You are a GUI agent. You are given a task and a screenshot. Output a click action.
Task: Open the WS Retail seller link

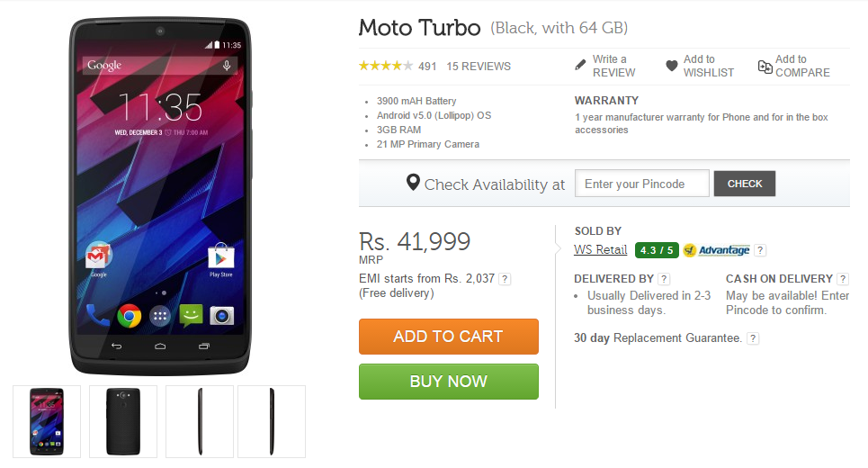pos(600,250)
